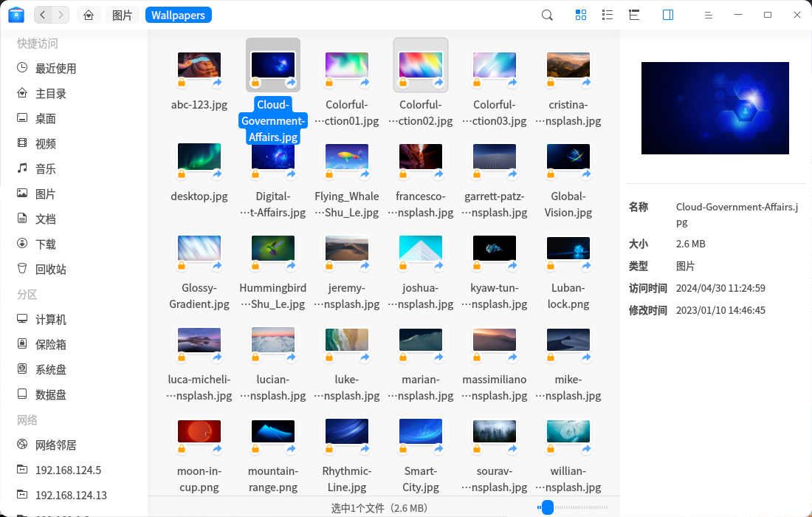Click the Wallpapers breadcrumb

pyautogui.click(x=178, y=15)
